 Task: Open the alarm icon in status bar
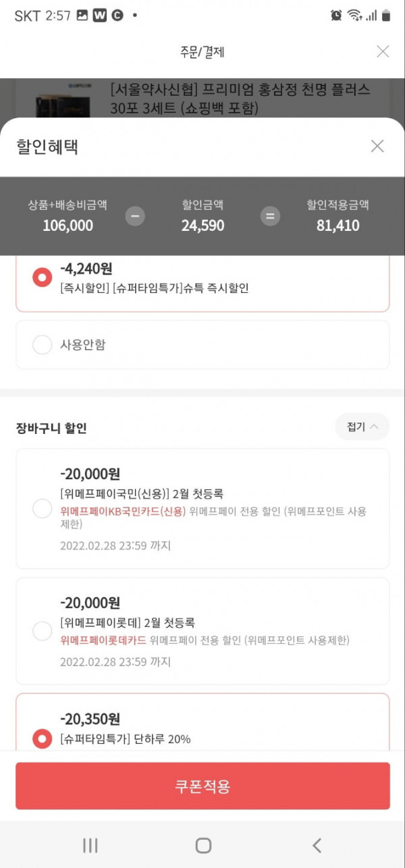click(336, 15)
